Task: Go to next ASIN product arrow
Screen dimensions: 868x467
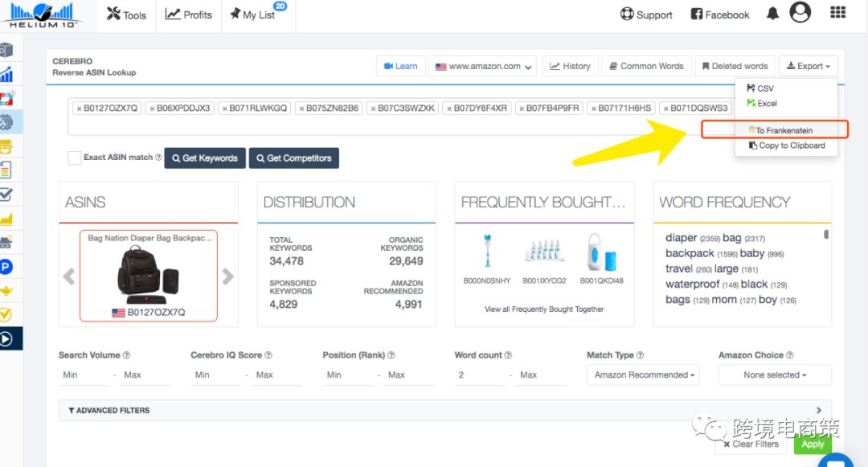Action: point(228,277)
